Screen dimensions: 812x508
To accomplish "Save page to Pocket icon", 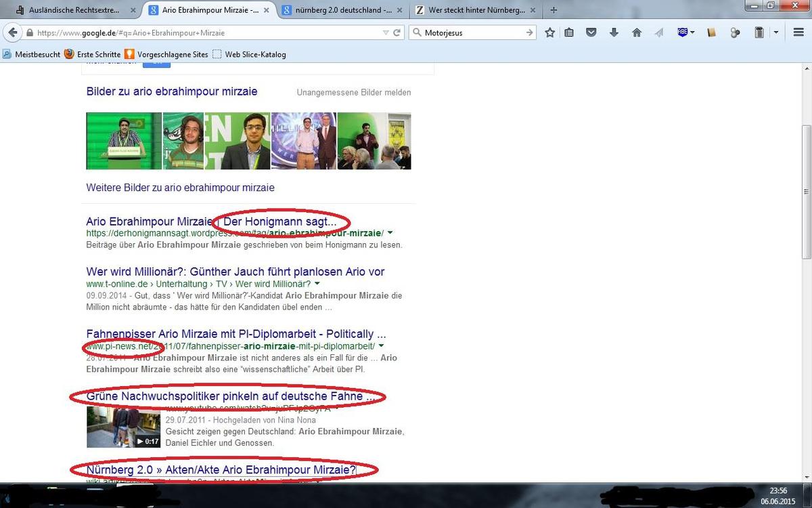I will click(591, 33).
